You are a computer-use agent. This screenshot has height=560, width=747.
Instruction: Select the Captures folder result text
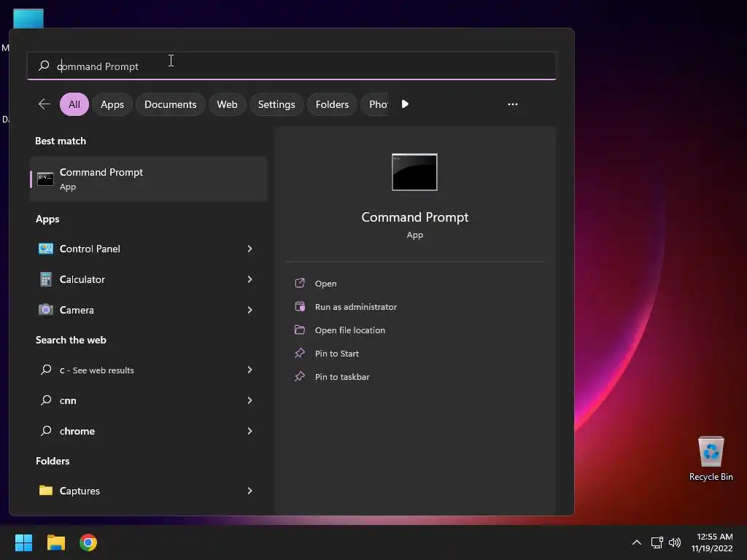pyautogui.click(x=80, y=491)
